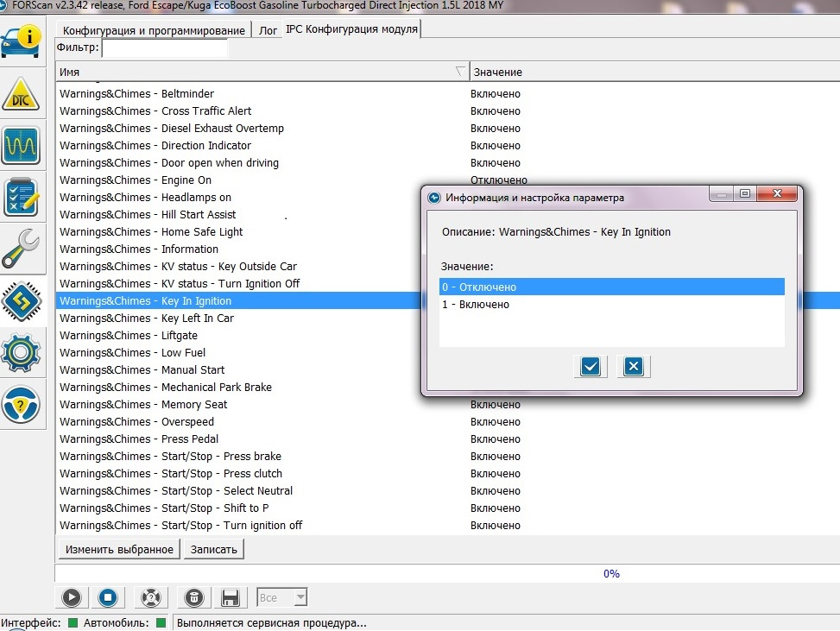Open the module configuration chip section
840x631 pixels.
(21, 301)
